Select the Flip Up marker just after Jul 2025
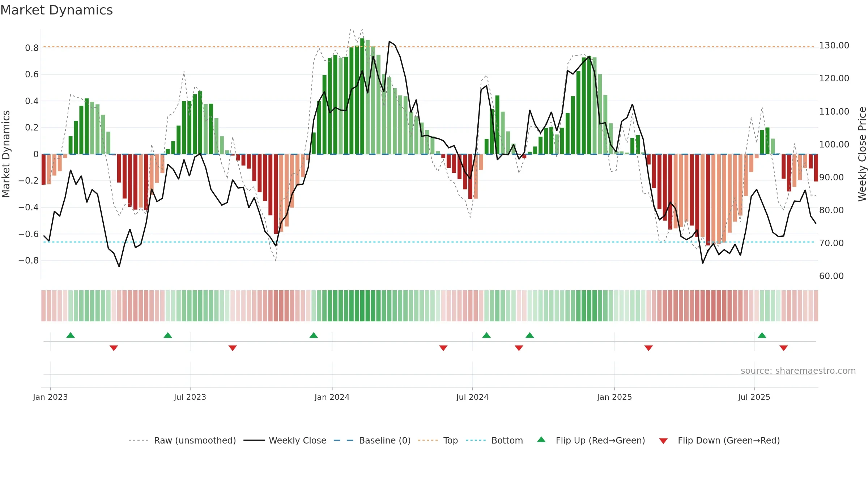Screen dimensions: 868x488 762,335
